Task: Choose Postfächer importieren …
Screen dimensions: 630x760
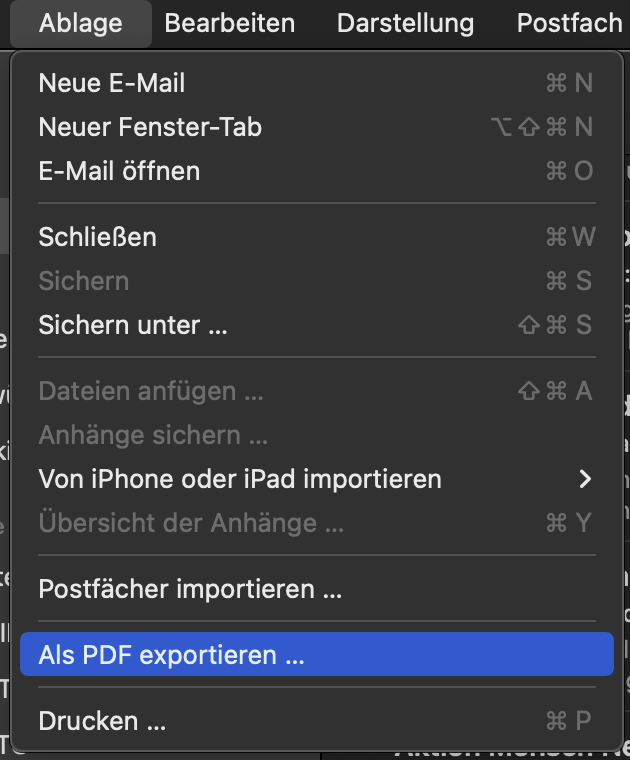Action: coord(190,589)
